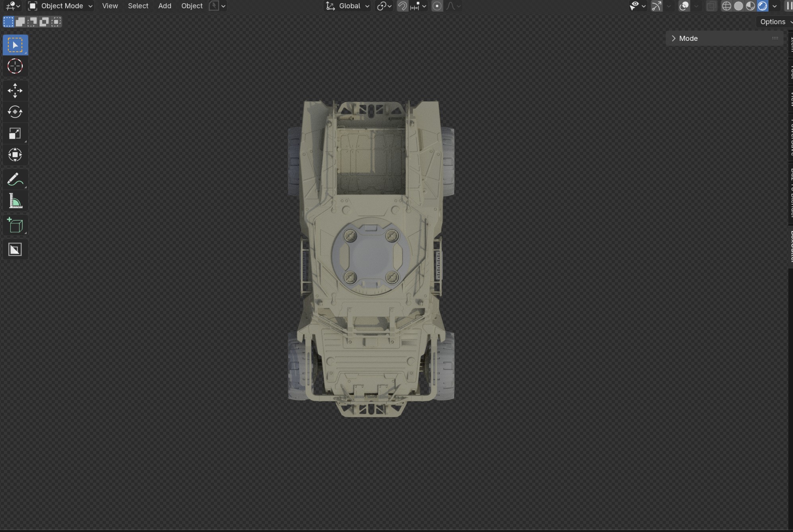Open the Select menu
This screenshot has width=793, height=532.
tap(138, 6)
